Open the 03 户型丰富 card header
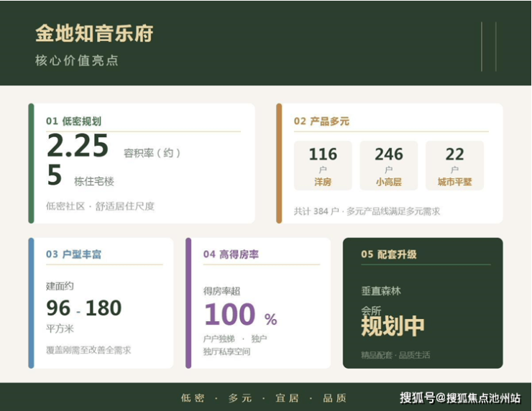The height and width of the screenshot is (411, 532). tap(73, 254)
